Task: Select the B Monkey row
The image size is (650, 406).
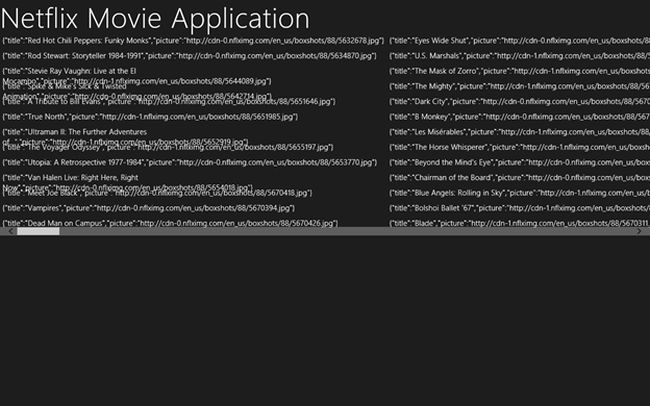Action: (x=519, y=117)
